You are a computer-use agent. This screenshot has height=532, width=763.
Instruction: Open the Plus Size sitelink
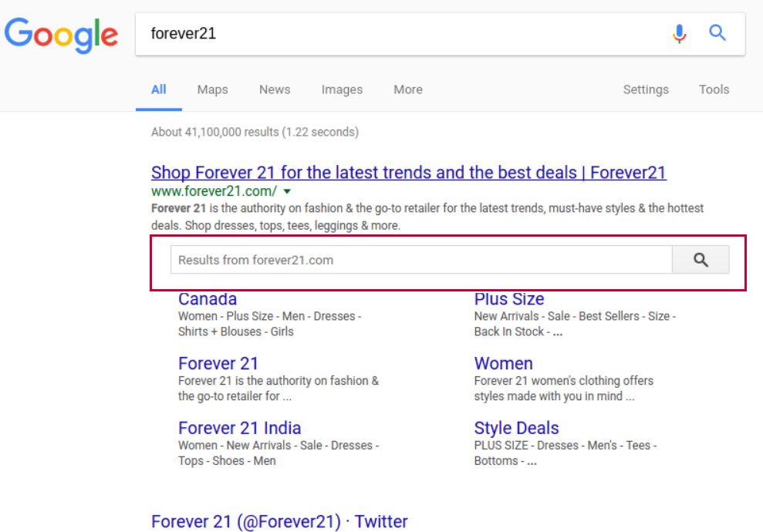[x=509, y=299]
